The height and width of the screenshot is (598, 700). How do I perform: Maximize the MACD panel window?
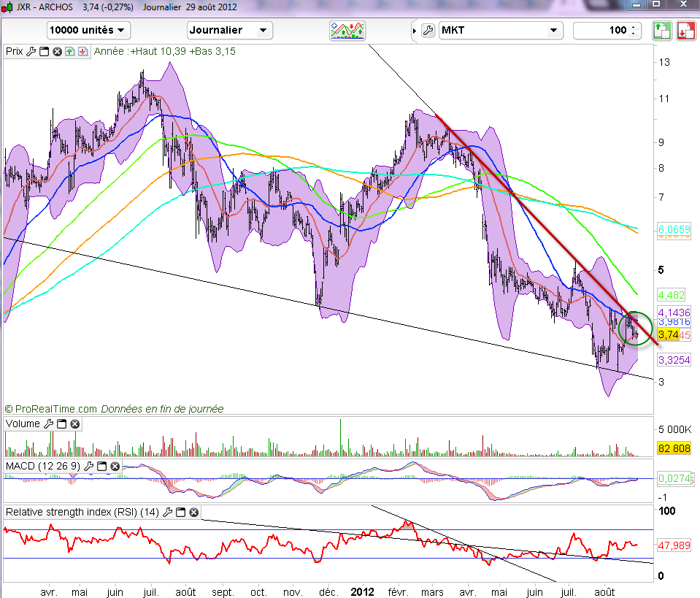(101, 466)
